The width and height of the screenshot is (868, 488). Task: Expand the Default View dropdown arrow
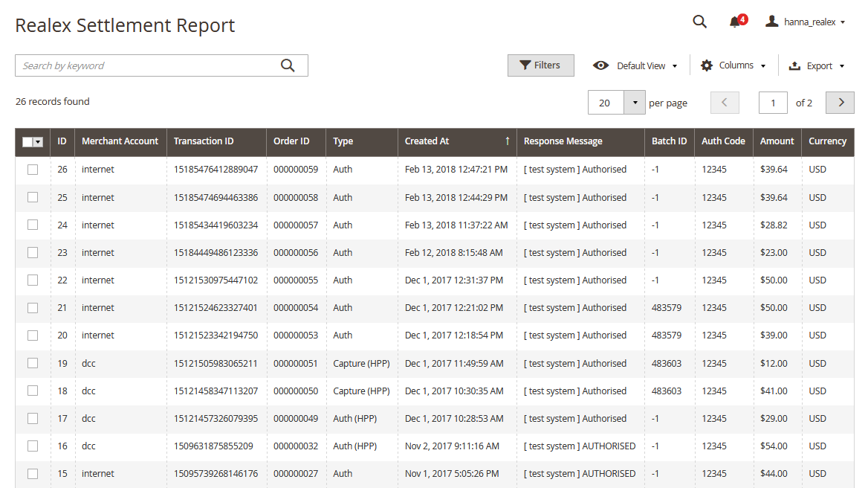tap(675, 66)
